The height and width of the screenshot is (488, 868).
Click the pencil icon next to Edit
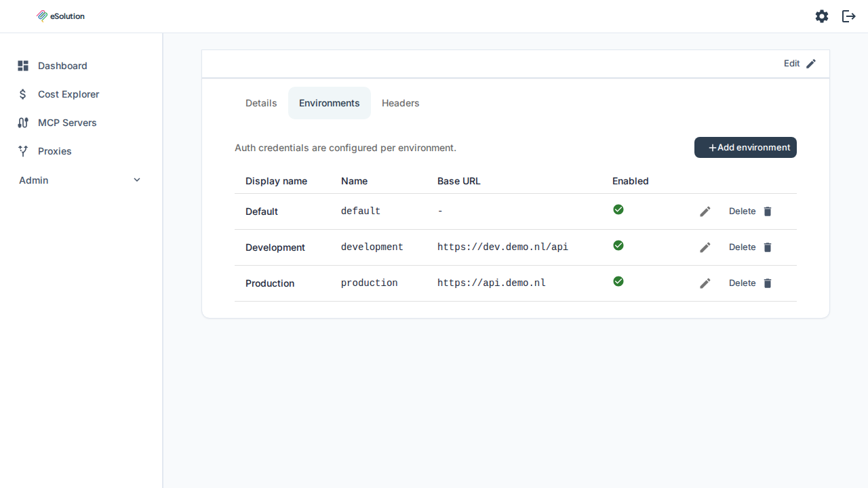tap(811, 64)
